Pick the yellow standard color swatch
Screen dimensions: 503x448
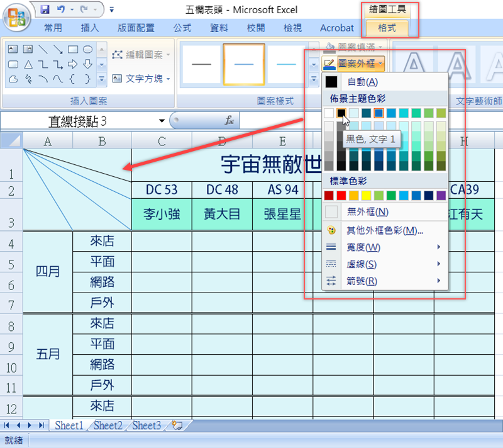pos(366,196)
